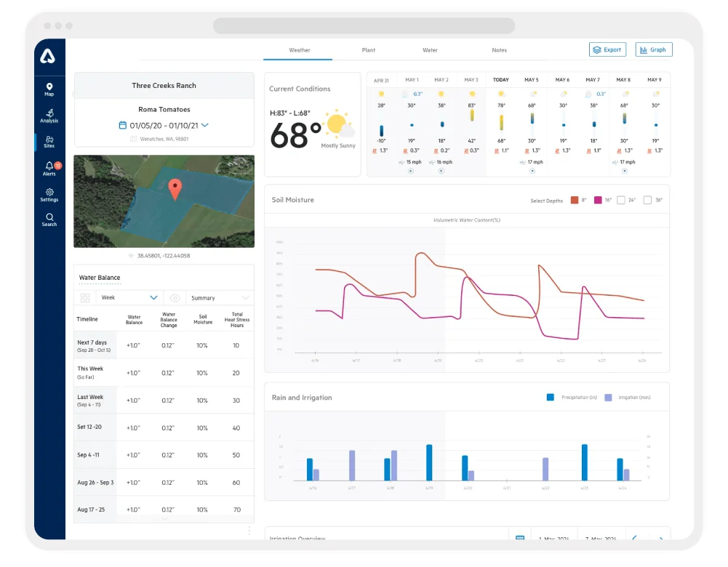728x567 pixels.
Task: Enable the 36" soil depth checkbox
Action: tap(647, 200)
